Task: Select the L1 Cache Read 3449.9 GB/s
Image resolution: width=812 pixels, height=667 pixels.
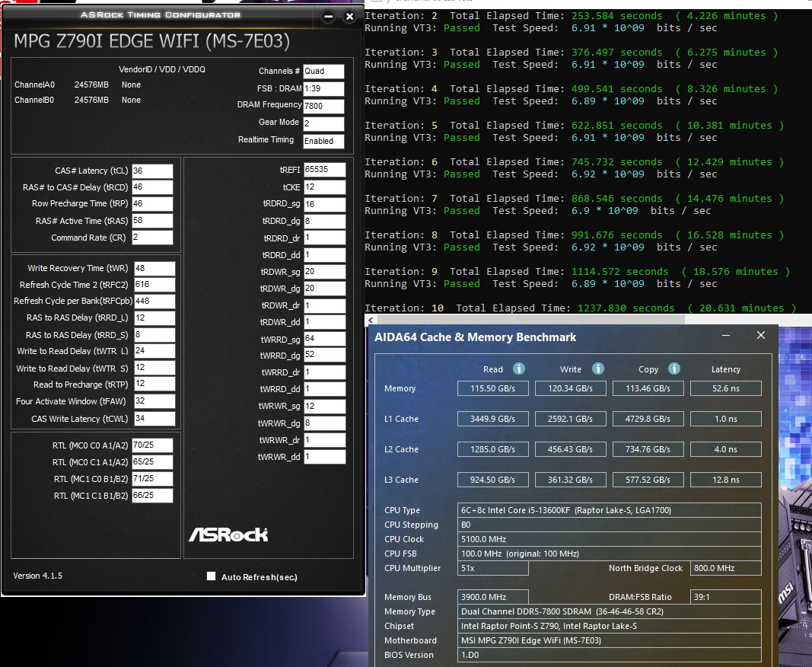Action: 492,419
